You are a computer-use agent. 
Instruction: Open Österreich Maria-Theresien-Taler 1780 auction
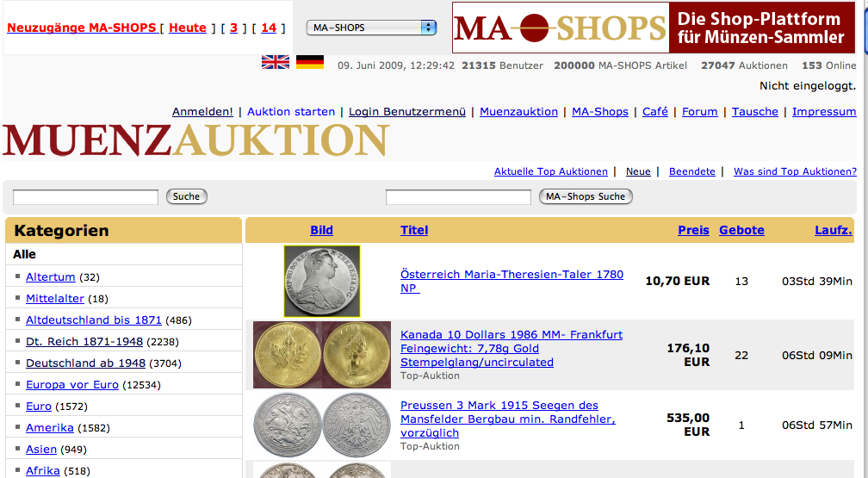point(512,282)
